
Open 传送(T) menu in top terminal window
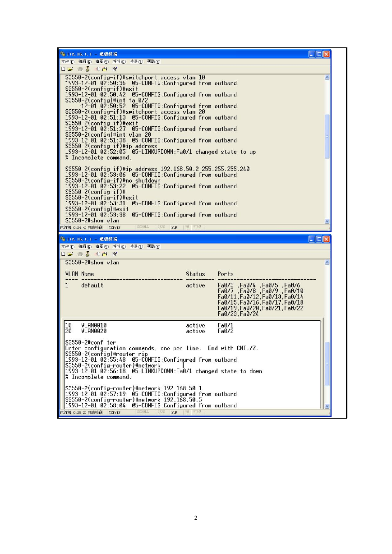tap(137, 62)
